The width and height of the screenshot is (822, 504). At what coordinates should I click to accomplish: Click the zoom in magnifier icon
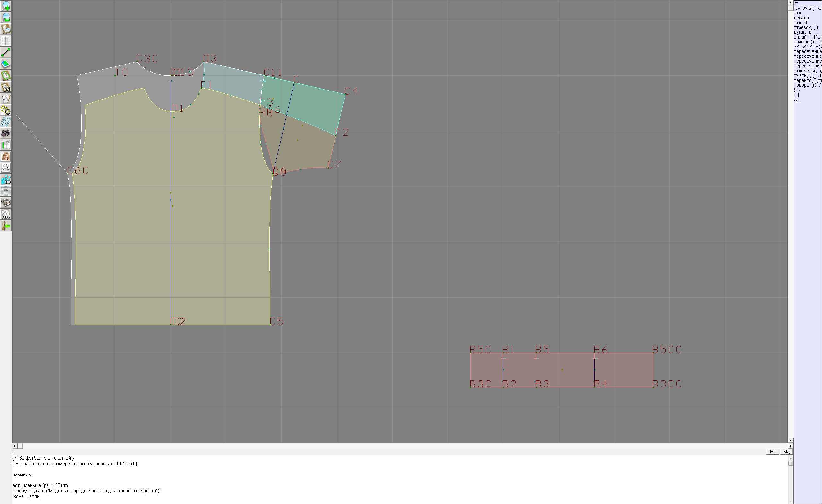coord(6,6)
